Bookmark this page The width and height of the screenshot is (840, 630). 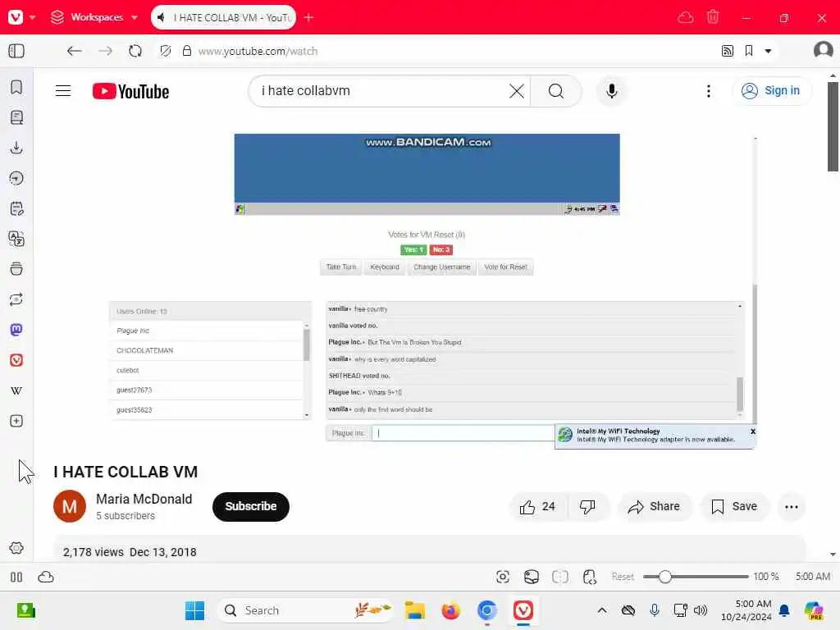749,51
